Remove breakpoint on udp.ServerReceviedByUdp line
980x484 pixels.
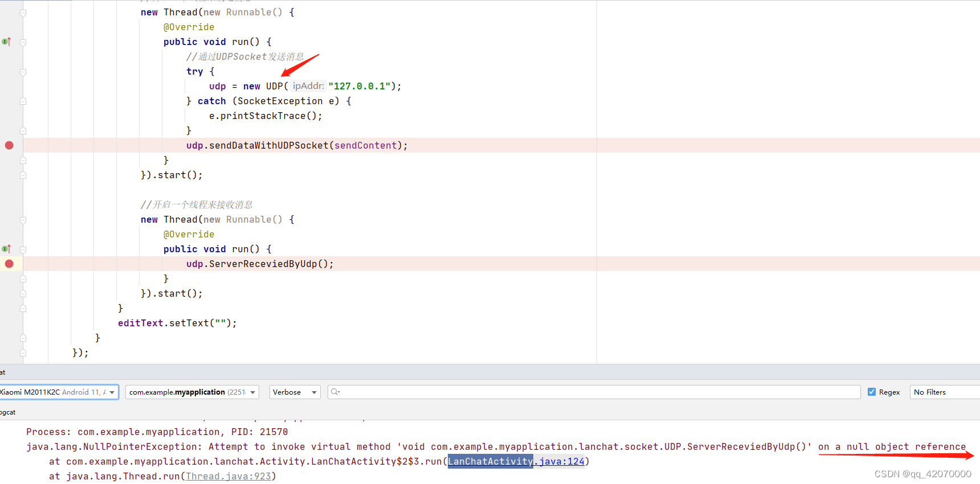pos(9,264)
